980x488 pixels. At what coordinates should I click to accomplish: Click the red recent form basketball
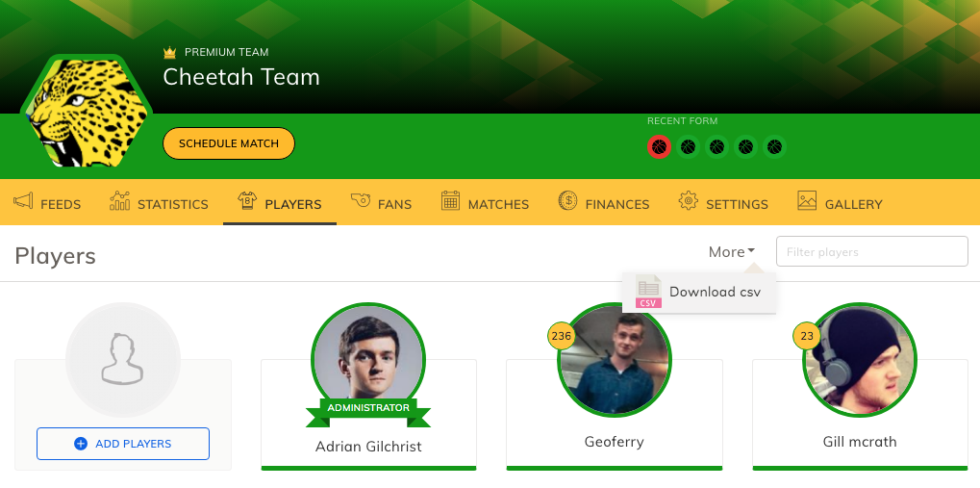659,147
